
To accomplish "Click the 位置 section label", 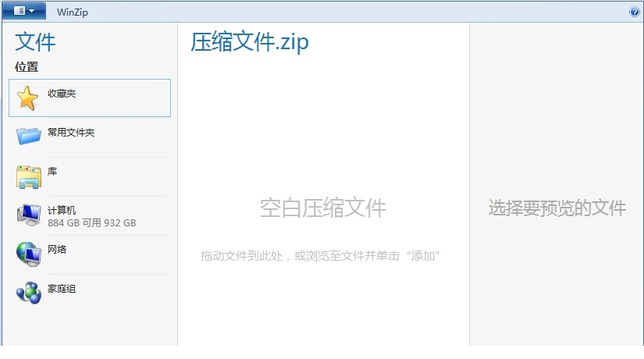I will tap(27, 67).
